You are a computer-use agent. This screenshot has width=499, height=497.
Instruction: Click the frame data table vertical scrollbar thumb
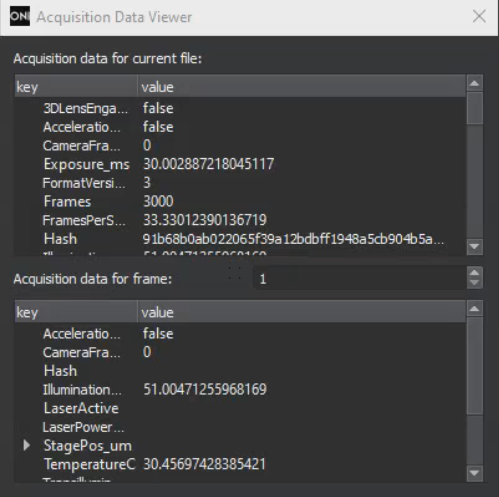475,366
